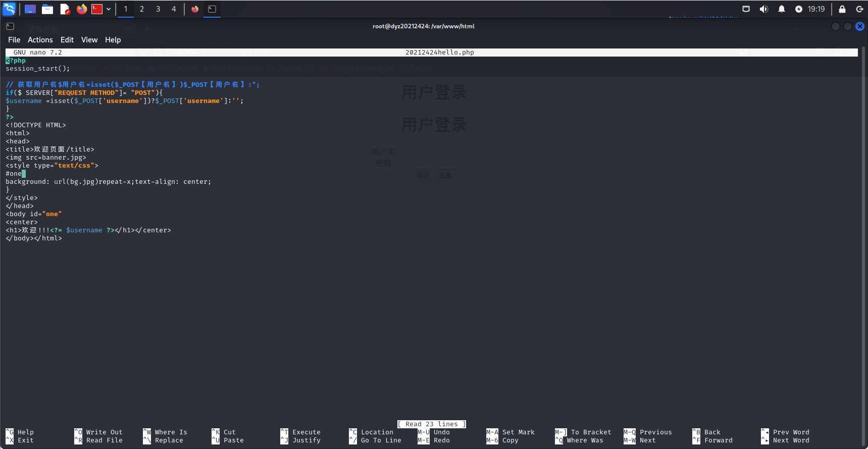Open the file manager launcher
868x449 pixels.
[47, 9]
